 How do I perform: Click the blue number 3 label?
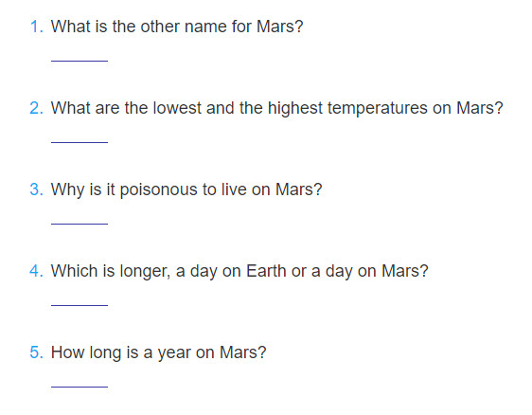[37, 189]
